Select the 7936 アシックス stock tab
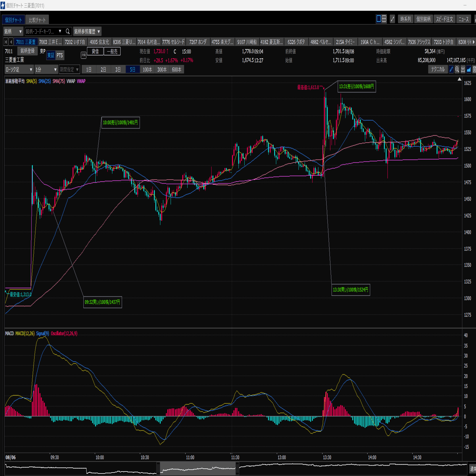The image size is (476, 476). click(419, 42)
